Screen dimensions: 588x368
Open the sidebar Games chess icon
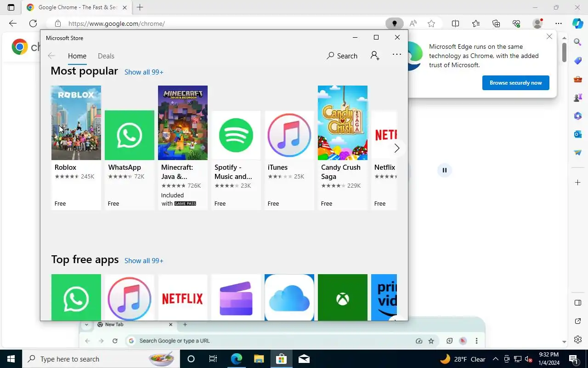click(578, 98)
